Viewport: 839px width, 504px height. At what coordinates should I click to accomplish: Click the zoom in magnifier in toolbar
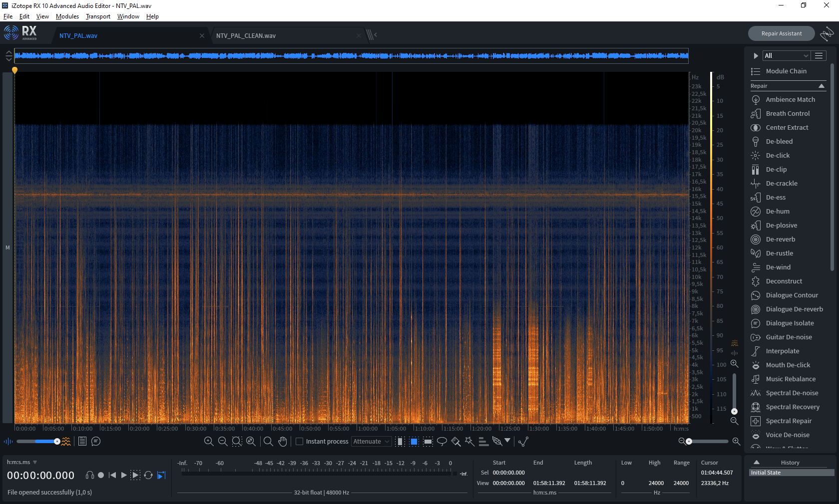tap(209, 442)
